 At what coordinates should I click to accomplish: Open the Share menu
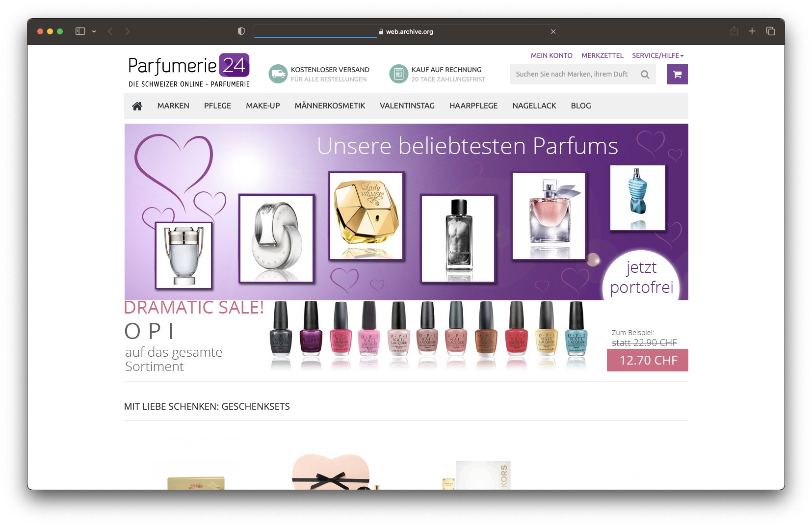[x=734, y=31]
